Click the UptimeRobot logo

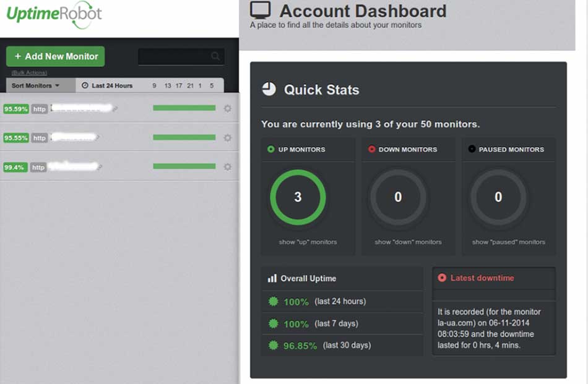54,14
